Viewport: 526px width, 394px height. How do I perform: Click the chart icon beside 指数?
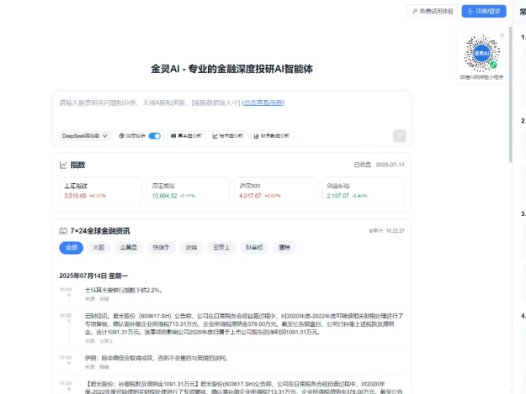pos(63,165)
